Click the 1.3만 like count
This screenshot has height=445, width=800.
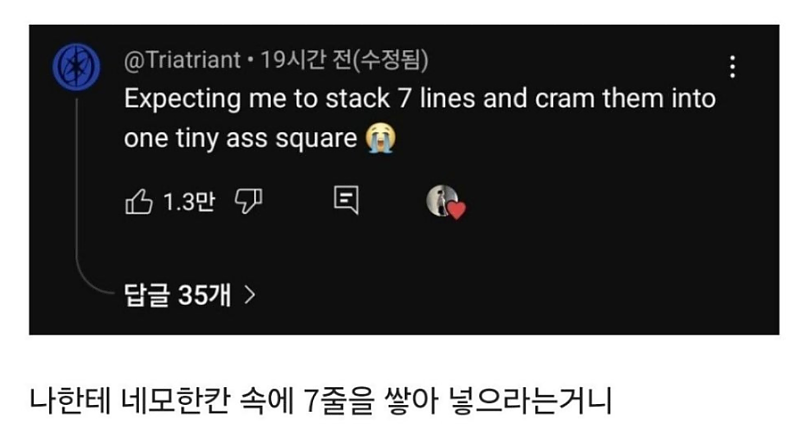189,202
